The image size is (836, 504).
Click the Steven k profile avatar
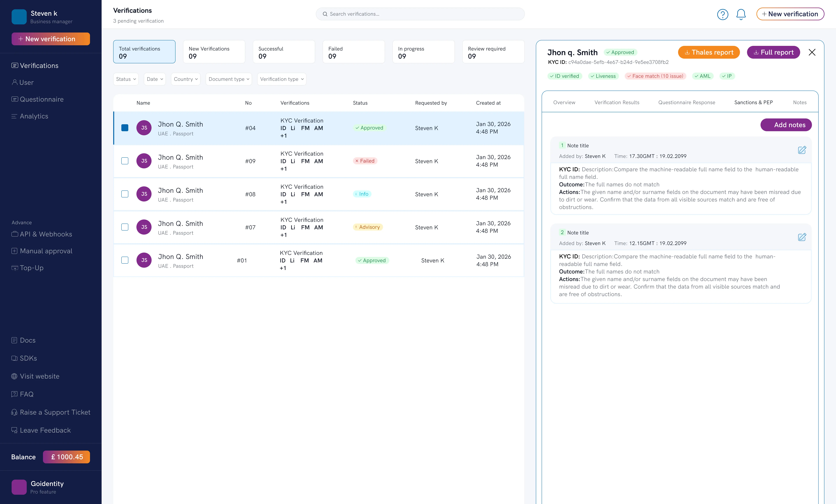click(x=19, y=17)
